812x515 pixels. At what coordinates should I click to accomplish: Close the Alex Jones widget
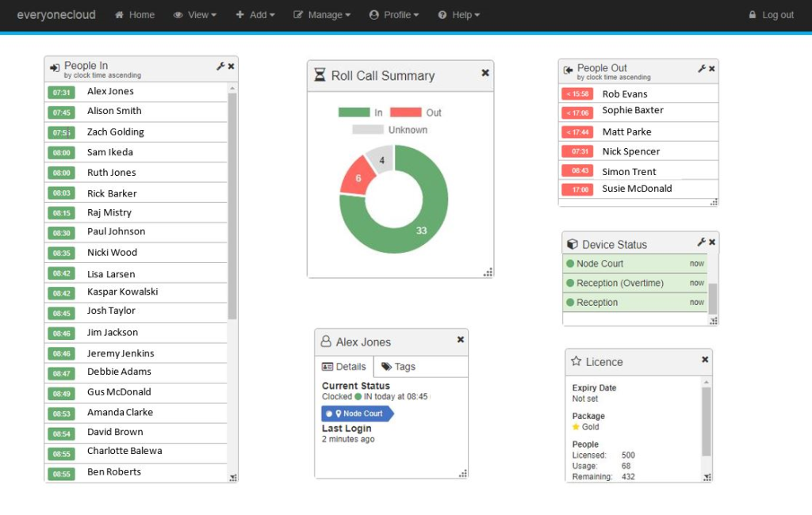click(461, 339)
